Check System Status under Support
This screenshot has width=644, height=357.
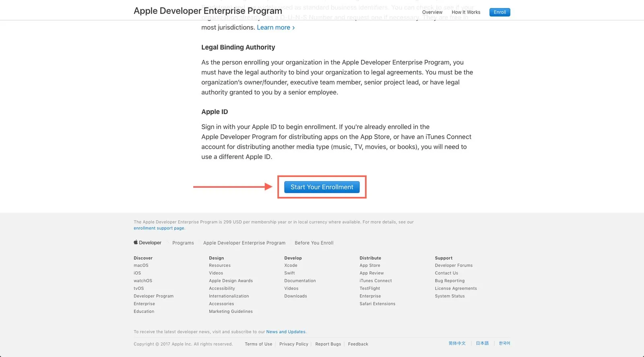(450, 296)
